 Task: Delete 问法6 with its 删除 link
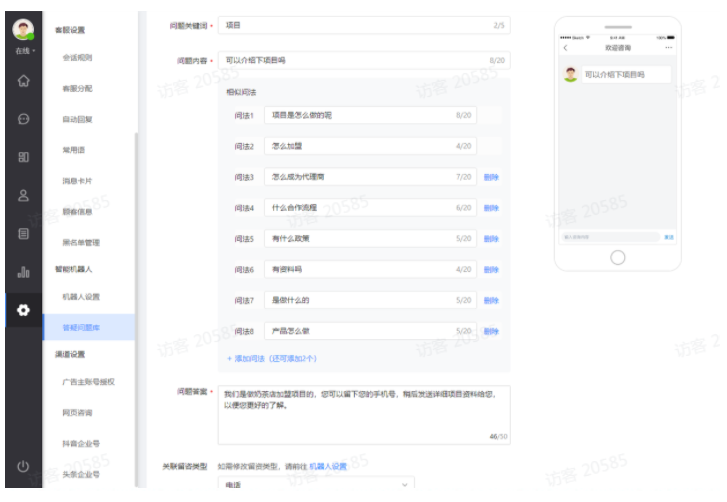pos(491,270)
